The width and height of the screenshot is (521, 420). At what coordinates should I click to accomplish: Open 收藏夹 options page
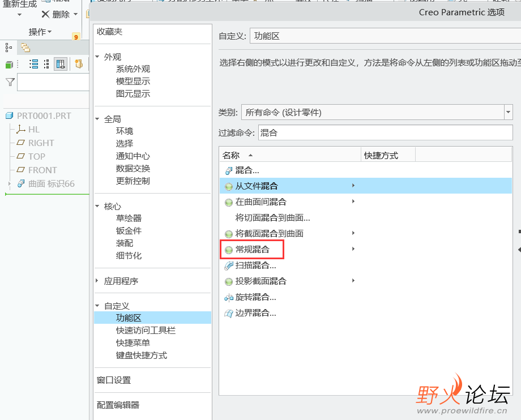(x=110, y=32)
